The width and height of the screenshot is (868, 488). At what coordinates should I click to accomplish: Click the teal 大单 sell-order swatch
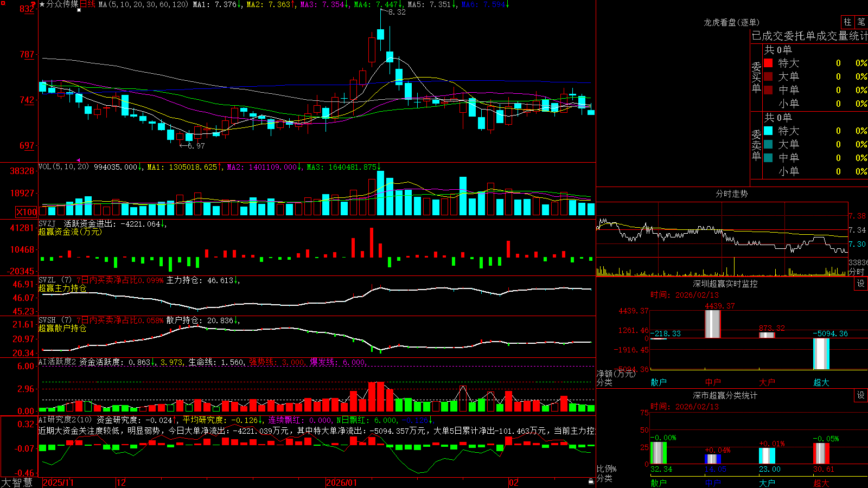pyautogui.click(x=768, y=144)
